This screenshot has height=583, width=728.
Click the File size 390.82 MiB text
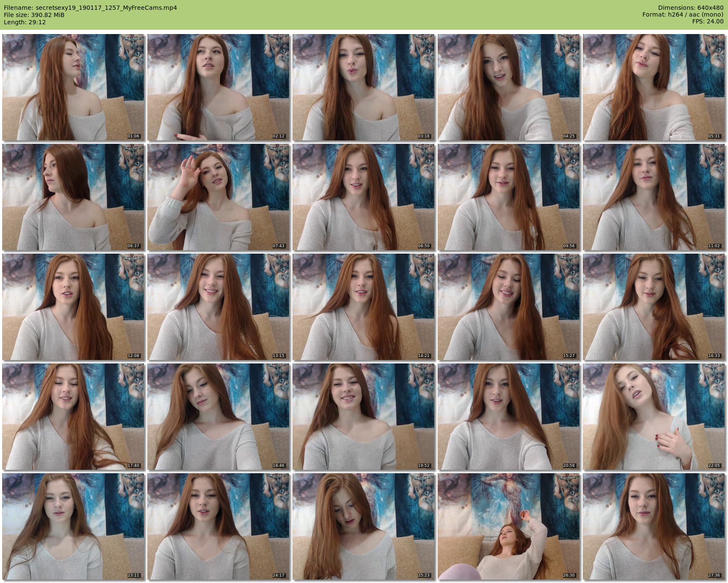click(x=34, y=15)
